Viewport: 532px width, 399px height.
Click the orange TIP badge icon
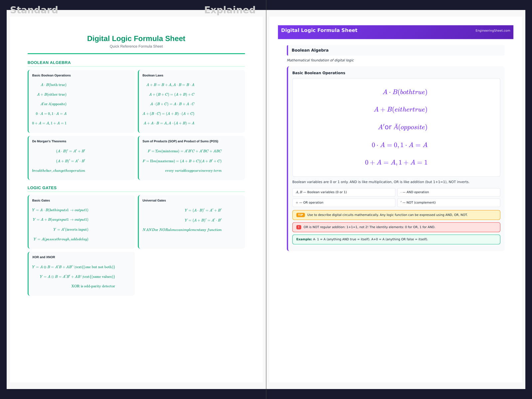click(x=301, y=215)
